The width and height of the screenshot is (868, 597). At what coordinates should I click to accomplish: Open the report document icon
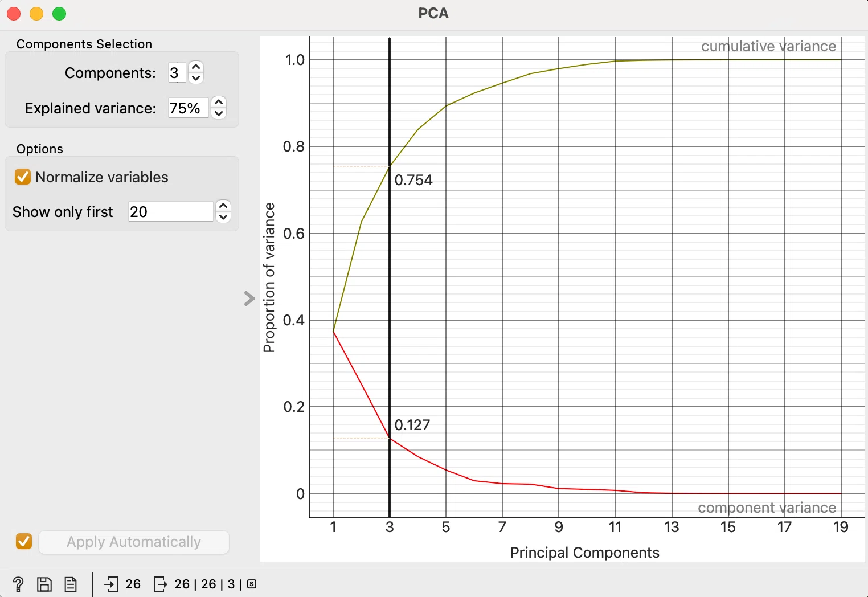tap(71, 584)
